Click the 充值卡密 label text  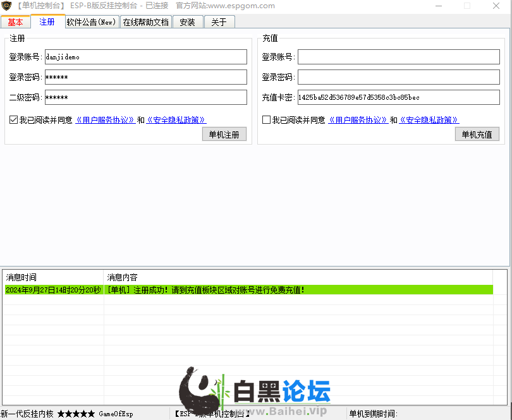(x=278, y=97)
